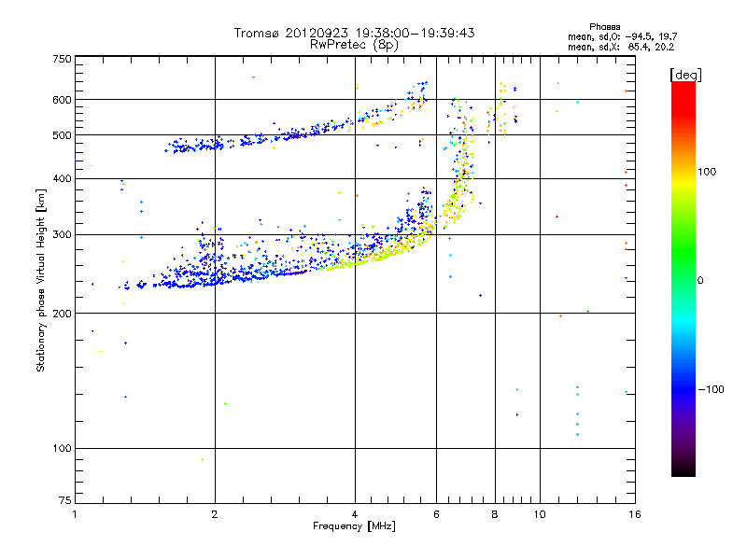
Task: Click the y-axis tick label '100'
Action: (x=62, y=448)
